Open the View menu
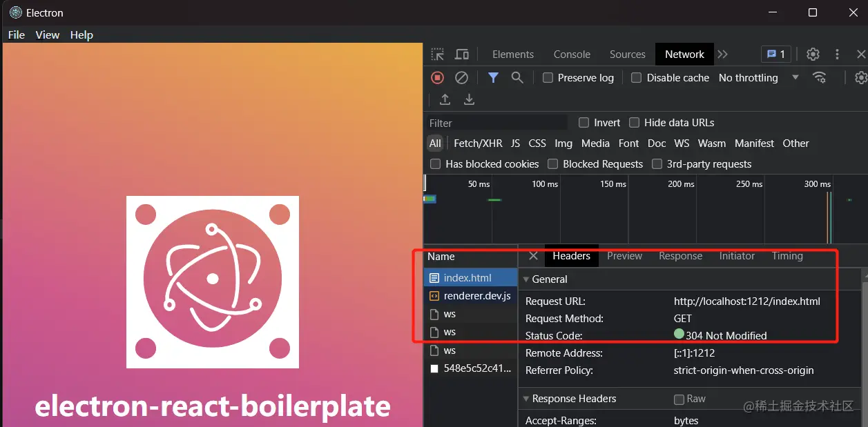Image resolution: width=868 pixels, height=427 pixels. tap(48, 34)
